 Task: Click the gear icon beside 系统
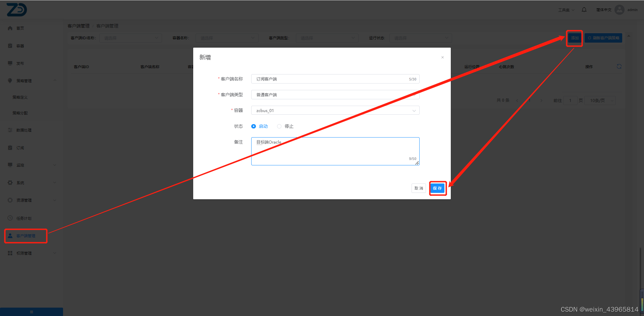(10, 182)
